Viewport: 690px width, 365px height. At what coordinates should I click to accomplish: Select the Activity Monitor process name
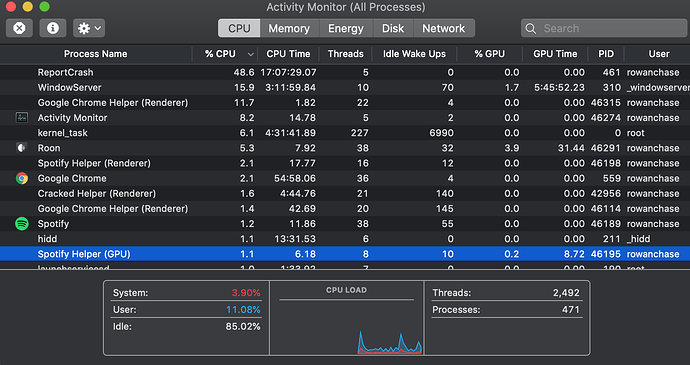[72, 118]
